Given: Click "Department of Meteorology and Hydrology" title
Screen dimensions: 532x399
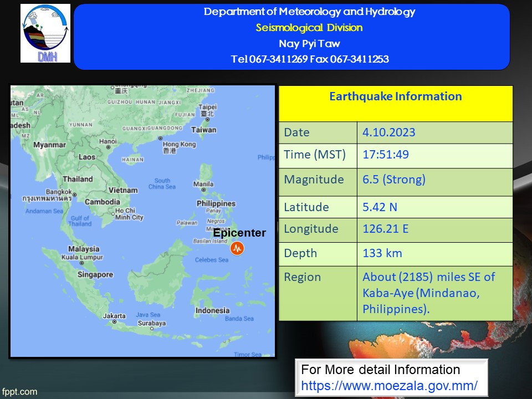Looking at the screenshot, I should (309, 12).
